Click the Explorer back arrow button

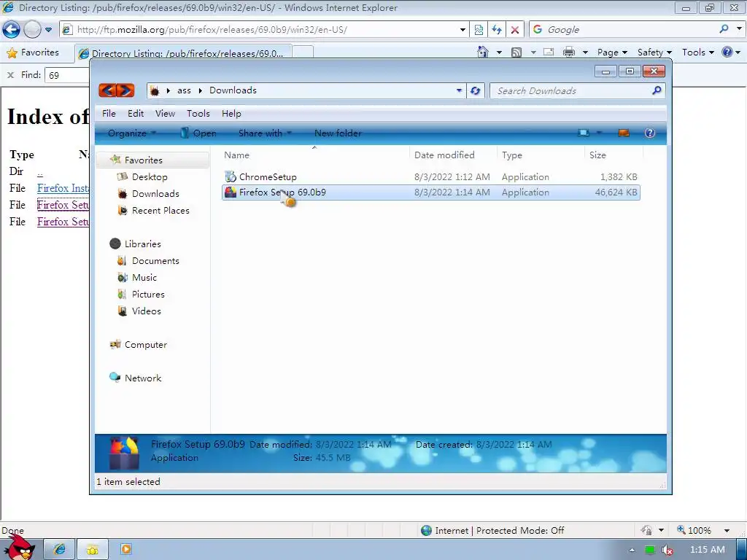click(108, 90)
